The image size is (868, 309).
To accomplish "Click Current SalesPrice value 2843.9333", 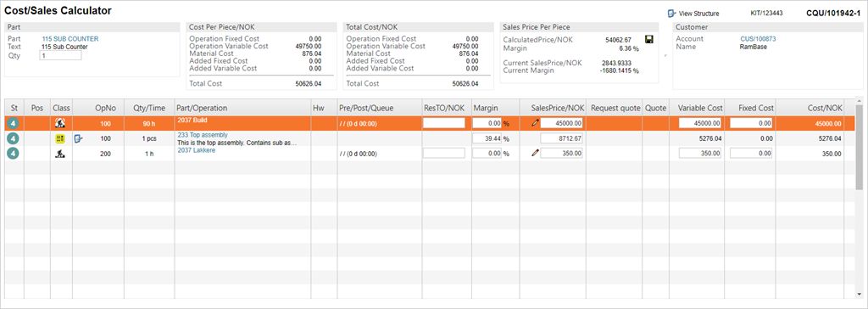I will 617,63.
